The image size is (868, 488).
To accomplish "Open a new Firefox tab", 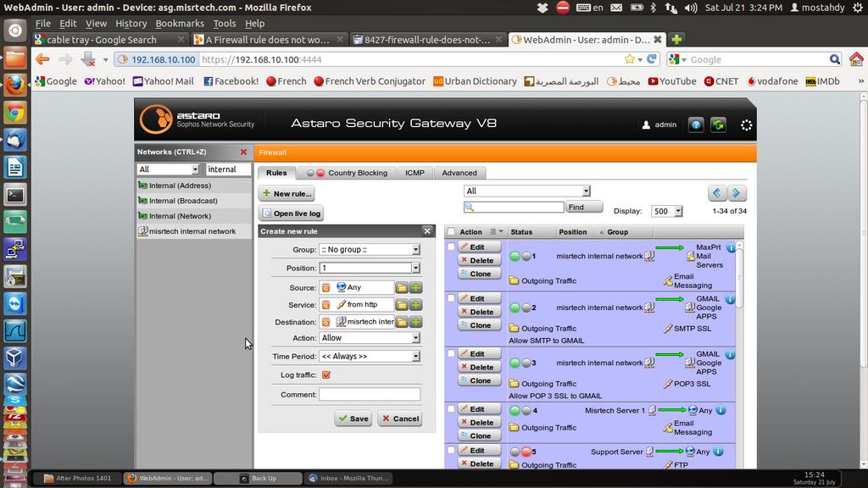I will coord(676,39).
